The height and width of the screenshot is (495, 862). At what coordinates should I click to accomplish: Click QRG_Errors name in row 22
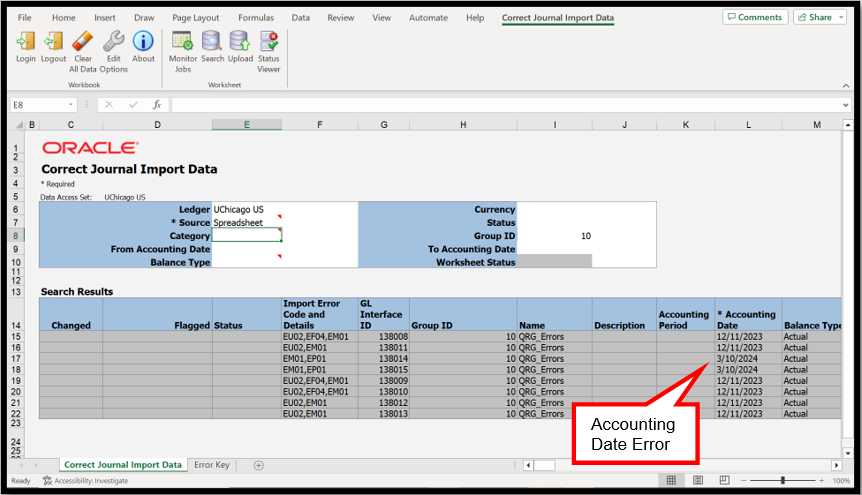pos(554,414)
